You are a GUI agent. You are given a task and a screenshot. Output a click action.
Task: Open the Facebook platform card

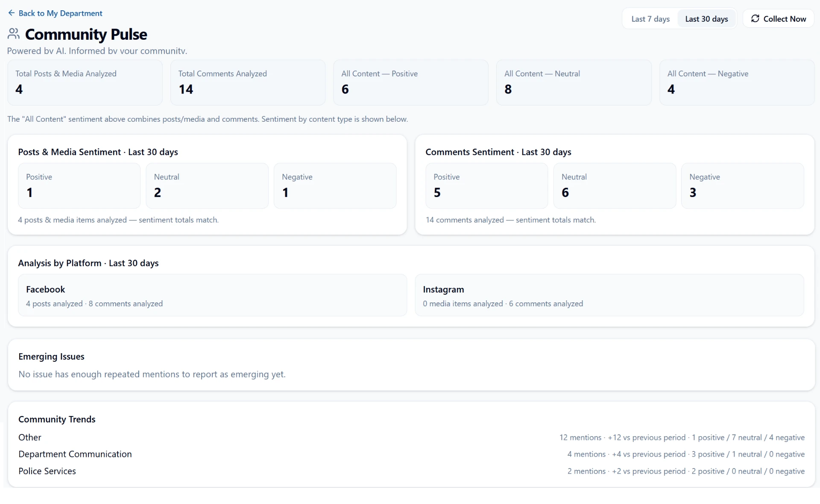(212, 295)
